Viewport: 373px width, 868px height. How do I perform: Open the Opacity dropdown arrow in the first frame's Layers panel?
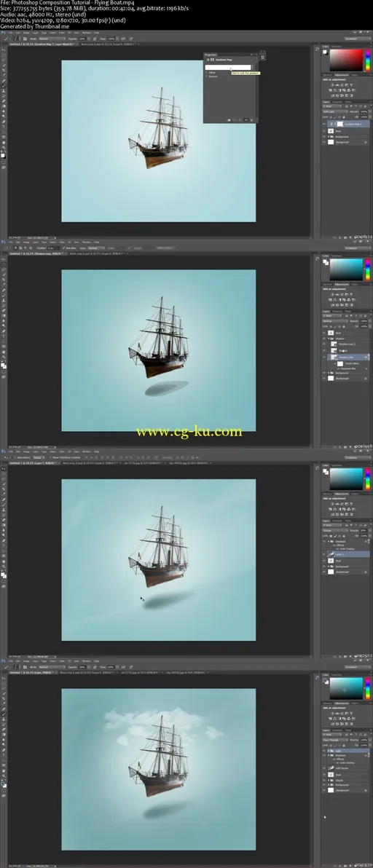click(x=369, y=111)
